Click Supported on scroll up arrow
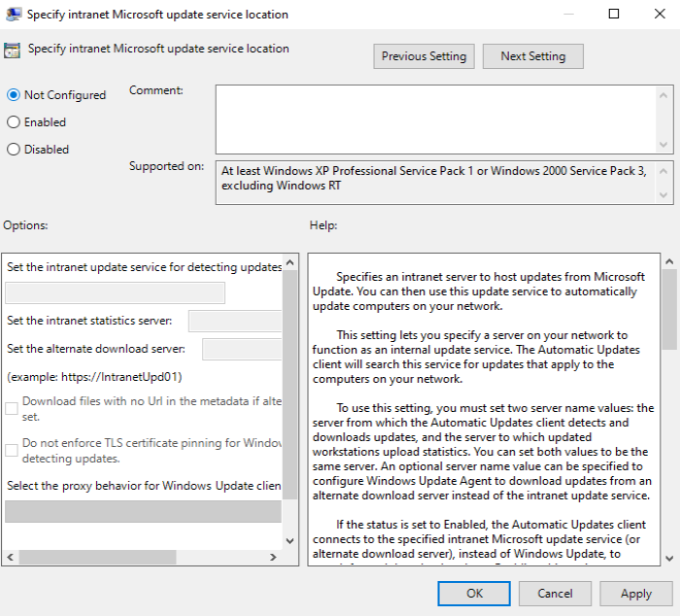This screenshot has width=680, height=616. [x=663, y=171]
